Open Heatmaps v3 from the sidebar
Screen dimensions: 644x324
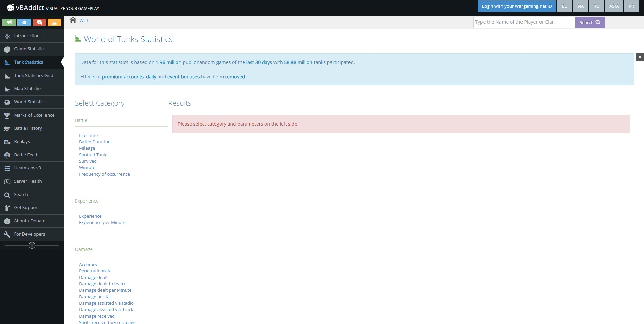coord(27,168)
